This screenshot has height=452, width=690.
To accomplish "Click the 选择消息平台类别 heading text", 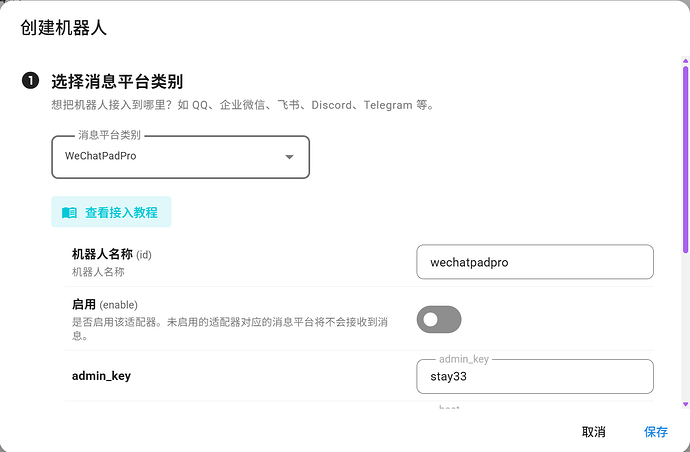I will tap(117, 81).
